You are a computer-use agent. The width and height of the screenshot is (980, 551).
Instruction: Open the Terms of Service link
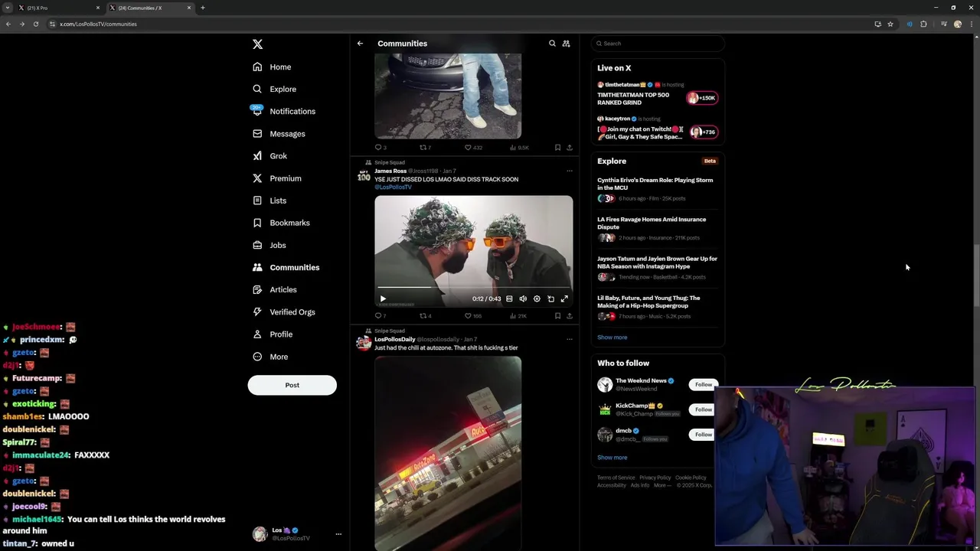(616, 478)
